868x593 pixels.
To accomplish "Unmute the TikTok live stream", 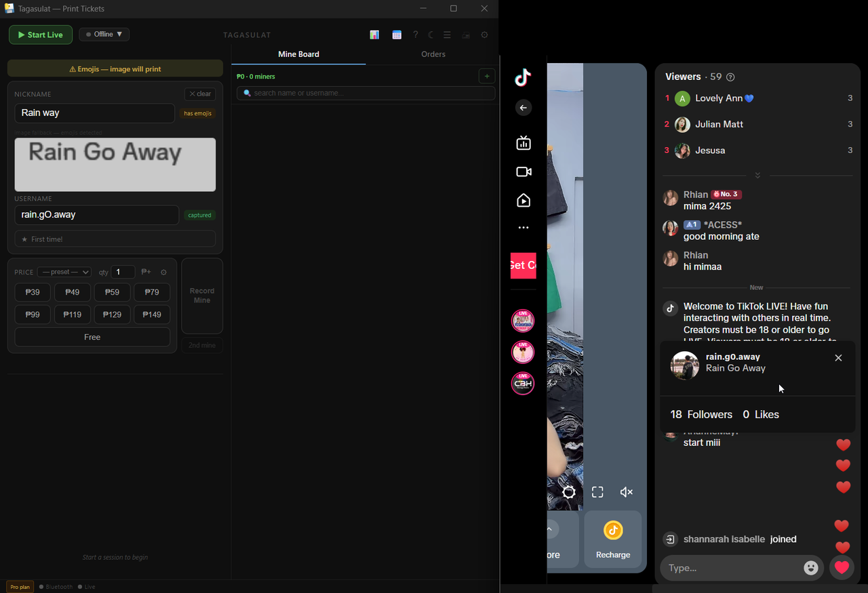I will [627, 492].
